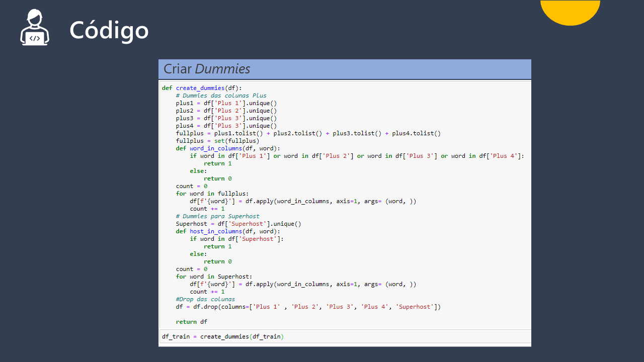Image resolution: width=644 pixels, height=362 pixels.
Task: Click the long if statement checking Plus columns
Action: [357, 156]
